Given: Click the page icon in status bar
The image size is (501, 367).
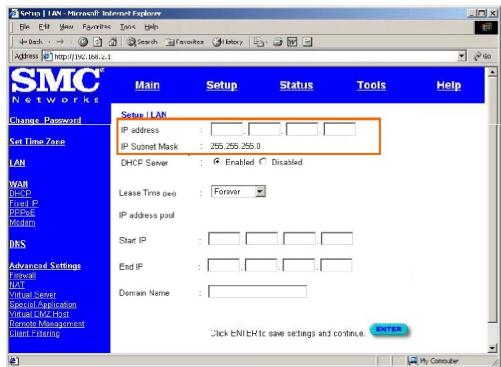Looking at the screenshot, I should [x=14, y=360].
